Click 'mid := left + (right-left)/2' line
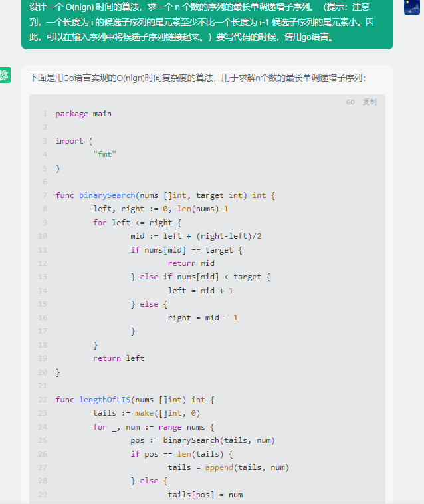424x504 pixels. point(196,236)
